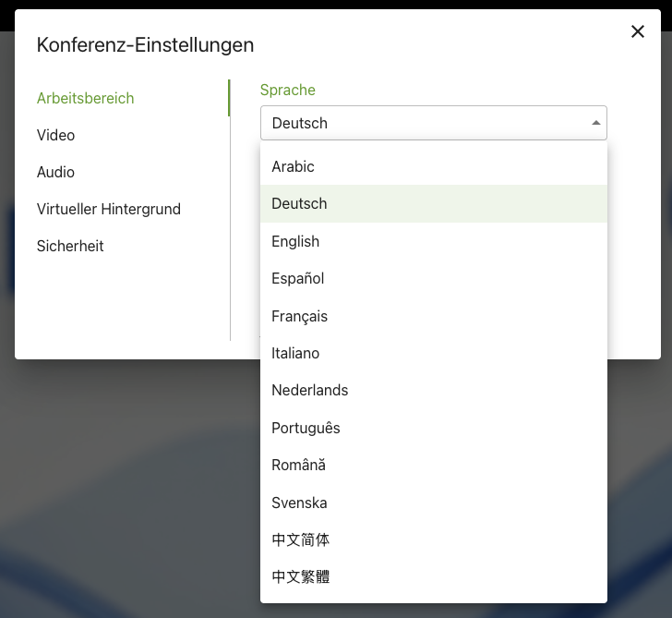Screen dimensions: 672x618
Task: Click the Sprache combo box showing Deutsch
Action: pos(425,123)
